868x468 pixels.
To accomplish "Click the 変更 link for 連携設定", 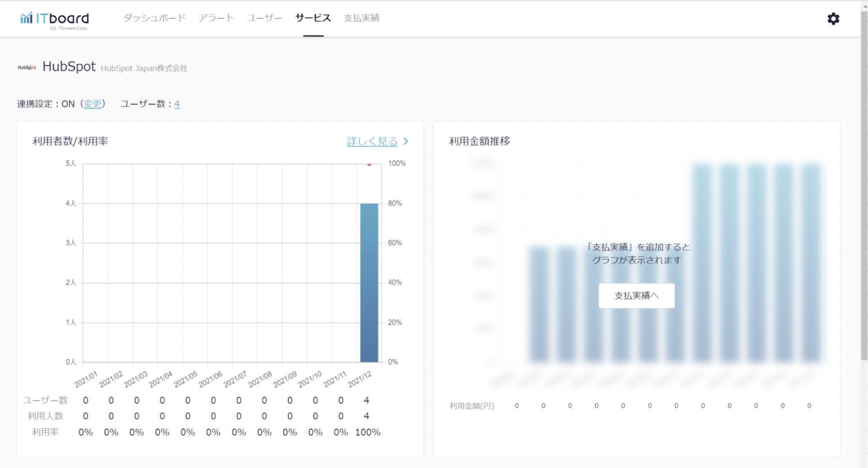I will [x=93, y=104].
